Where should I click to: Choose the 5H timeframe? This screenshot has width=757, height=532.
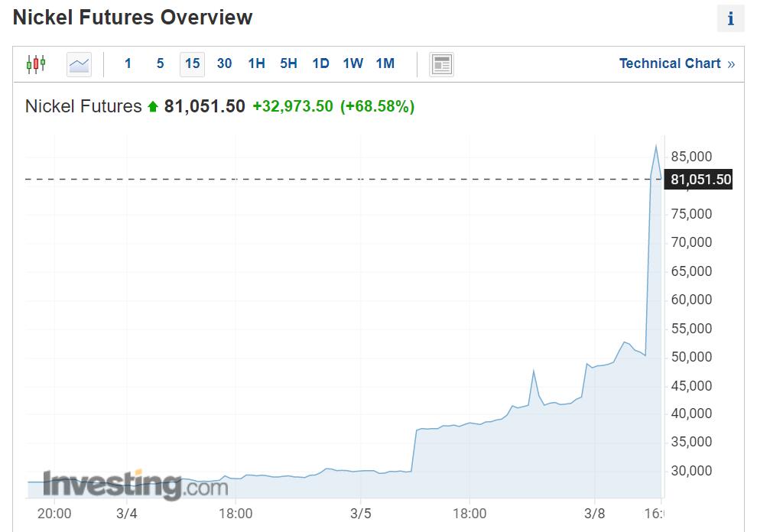point(288,64)
